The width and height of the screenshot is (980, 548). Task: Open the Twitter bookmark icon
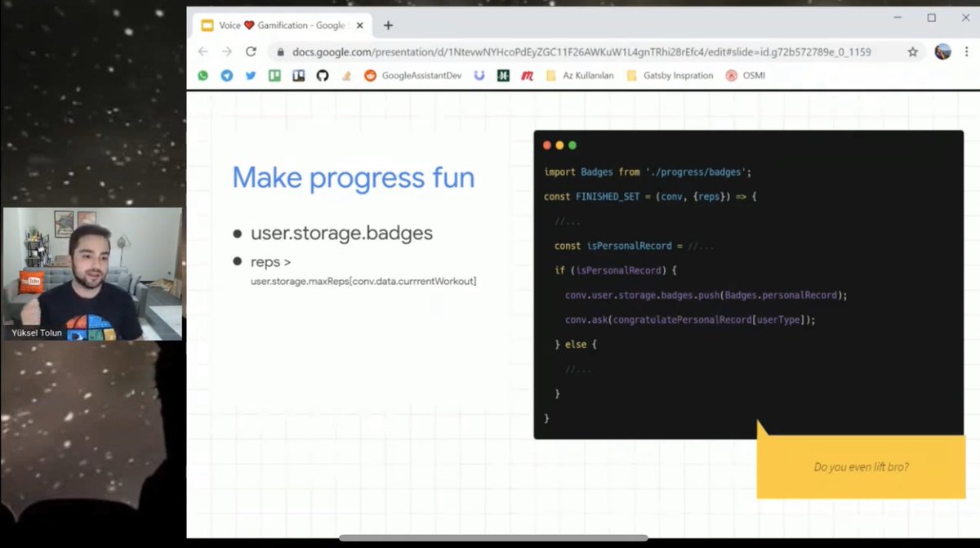click(251, 75)
